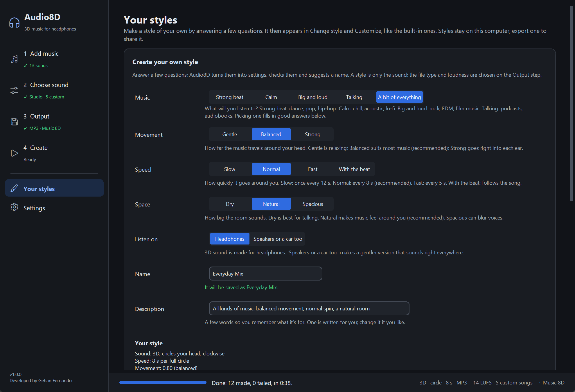Set Space to Natural
Image resolution: width=575 pixels, height=392 pixels.
(x=271, y=204)
